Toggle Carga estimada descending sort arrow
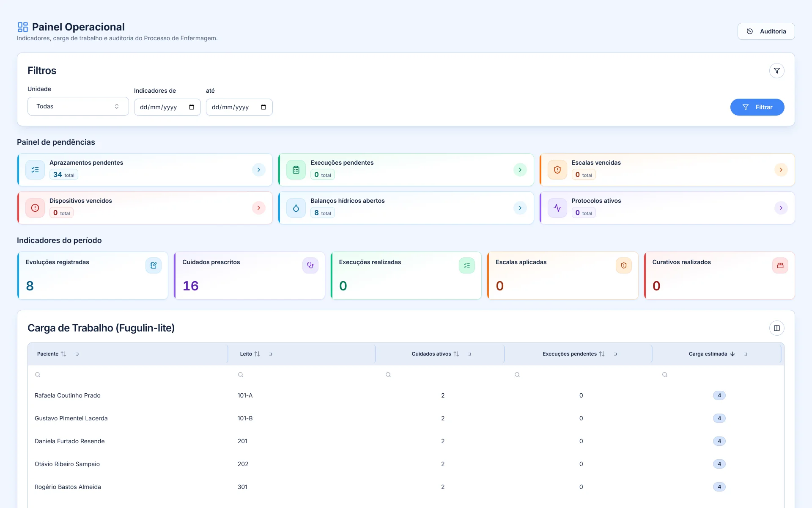The image size is (812, 508). tap(732, 354)
